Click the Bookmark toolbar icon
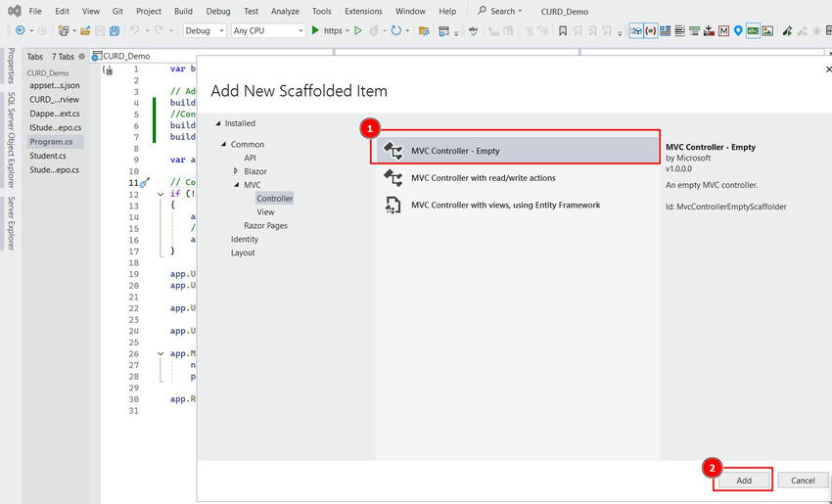The height and width of the screenshot is (504, 832). (563, 30)
